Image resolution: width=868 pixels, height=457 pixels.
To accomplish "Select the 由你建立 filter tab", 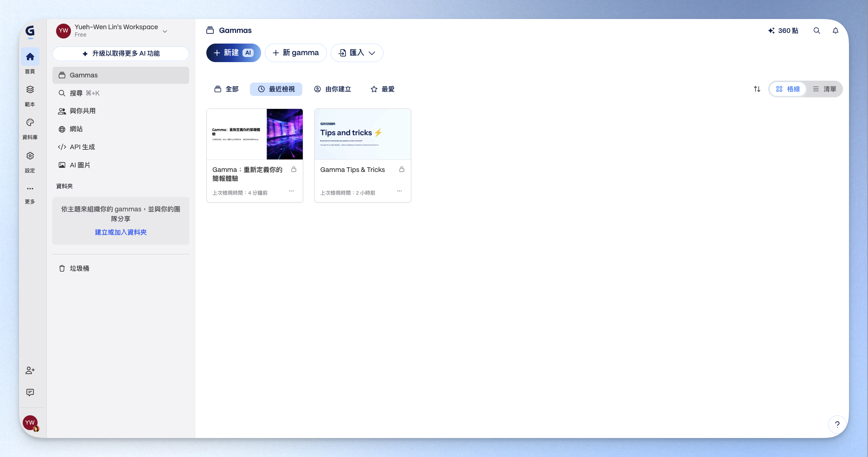I will point(332,89).
